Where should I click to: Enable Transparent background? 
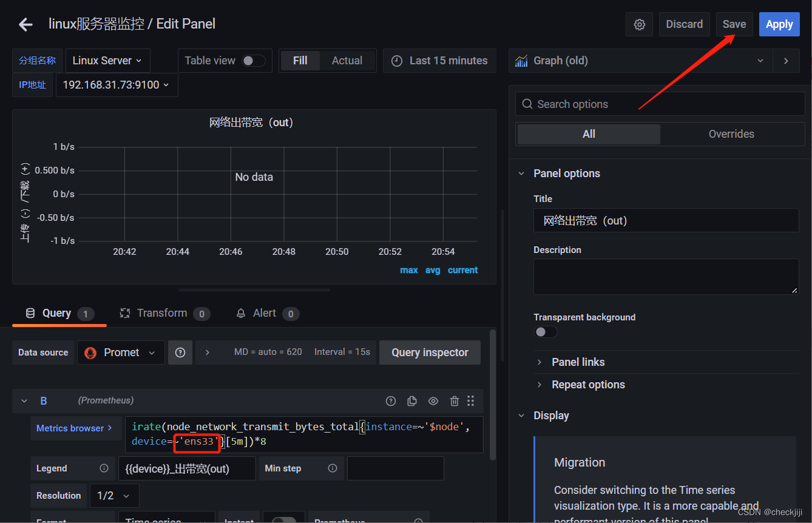pyautogui.click(x=545, y=332)
